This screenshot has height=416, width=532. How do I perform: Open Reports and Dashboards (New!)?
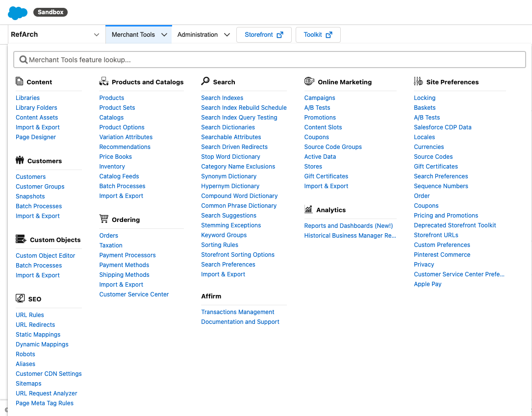(349, 226)
